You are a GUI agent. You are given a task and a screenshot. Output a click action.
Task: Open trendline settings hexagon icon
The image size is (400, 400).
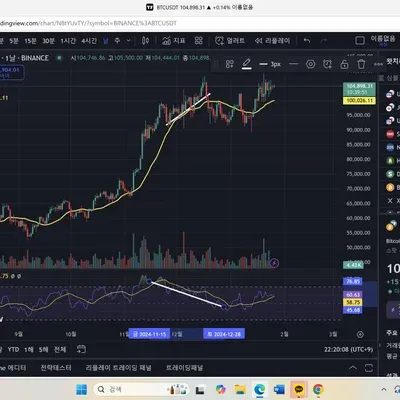(x=310, y=64)
